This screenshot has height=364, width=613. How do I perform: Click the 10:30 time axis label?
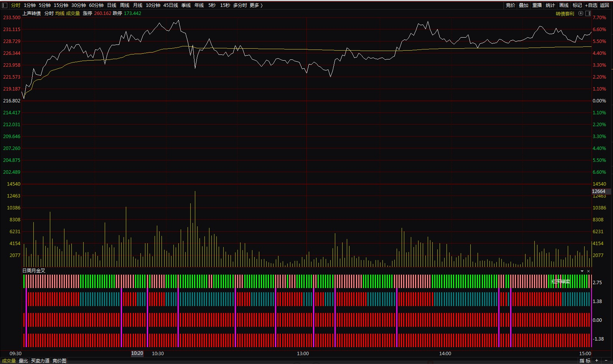click(x=158, y=354)
